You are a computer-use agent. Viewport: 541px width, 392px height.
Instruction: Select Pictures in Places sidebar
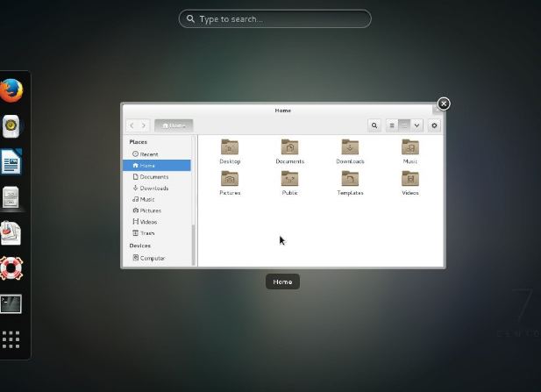157,210
